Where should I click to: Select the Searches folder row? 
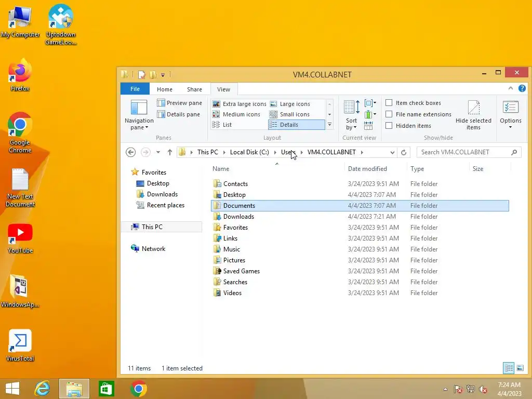tap(360, 282)
